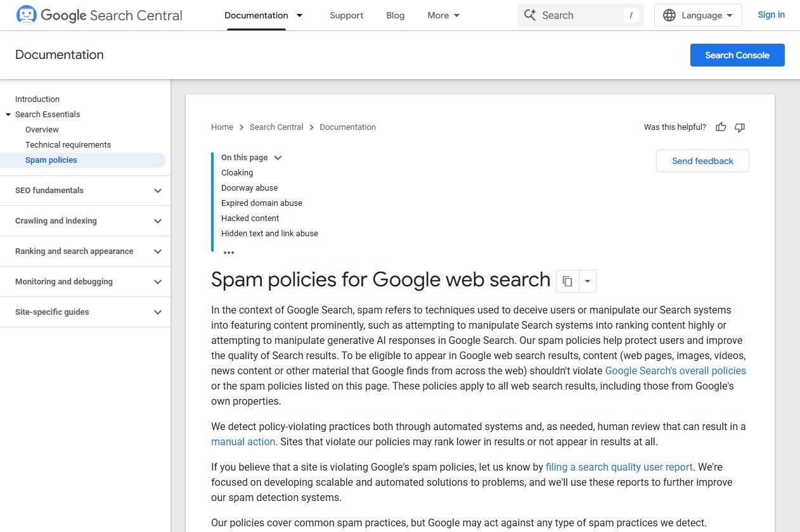Click the Search Console button

pyautogui.click(x=737, y=55)
